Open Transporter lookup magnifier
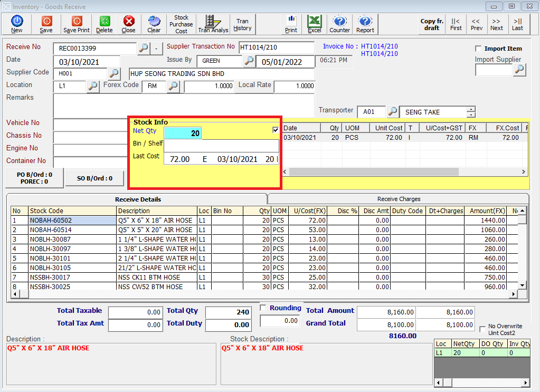 tap(393, 111)
